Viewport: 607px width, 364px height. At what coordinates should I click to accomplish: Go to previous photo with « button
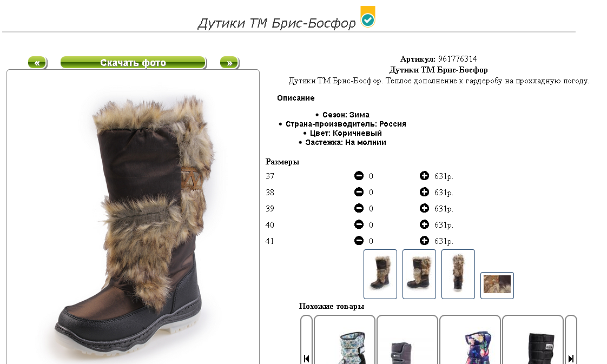click(37, 63)
